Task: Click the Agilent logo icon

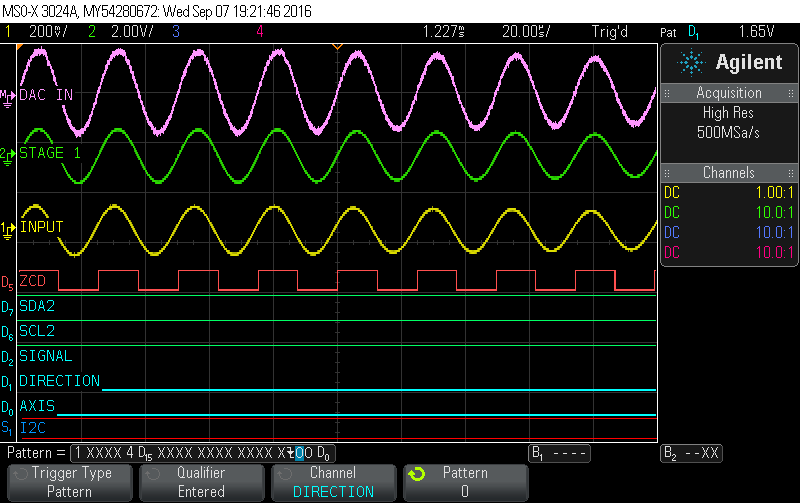Action: pos(691,62)
